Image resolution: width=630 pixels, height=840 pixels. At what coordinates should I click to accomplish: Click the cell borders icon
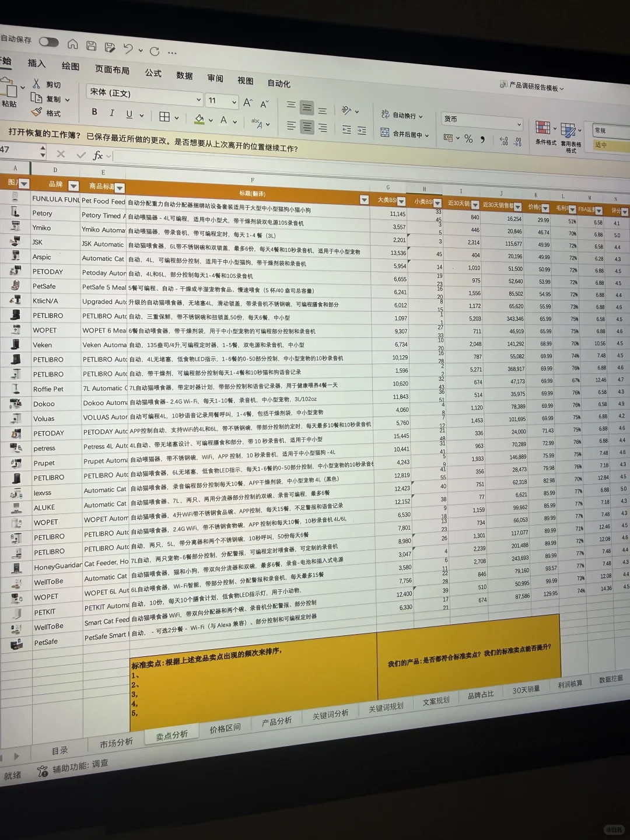(164, 117)
